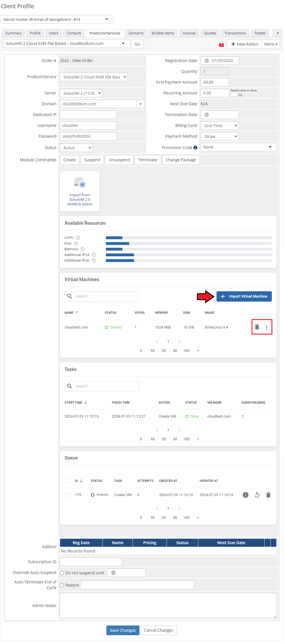Go to next page in Queue
The height and width of the screenshot is (644, 284).
[x=179, y=509]
